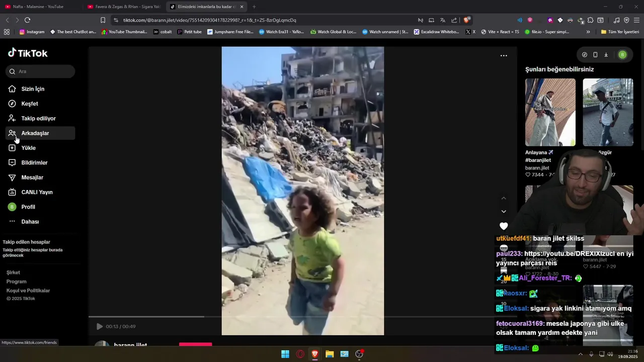Open the Sizin İçin home feed

[x=40, y=89]
